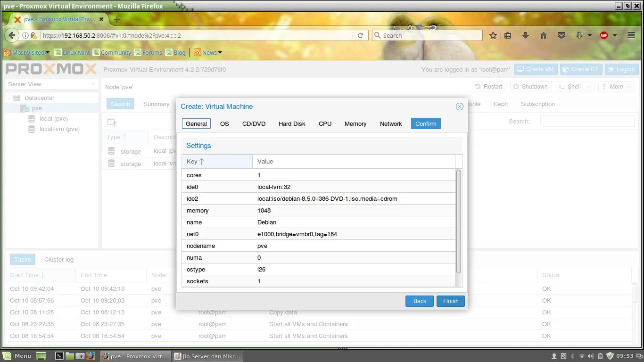Open the OS wizard tab
The width and height of the screenshot is (644, 362).
[224, 123]
